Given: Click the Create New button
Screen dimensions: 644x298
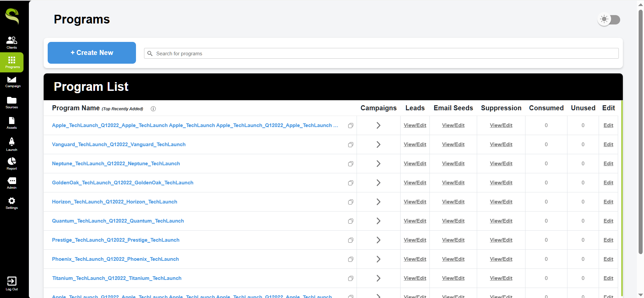Looking at the screenshot, I should pos(92,53).
